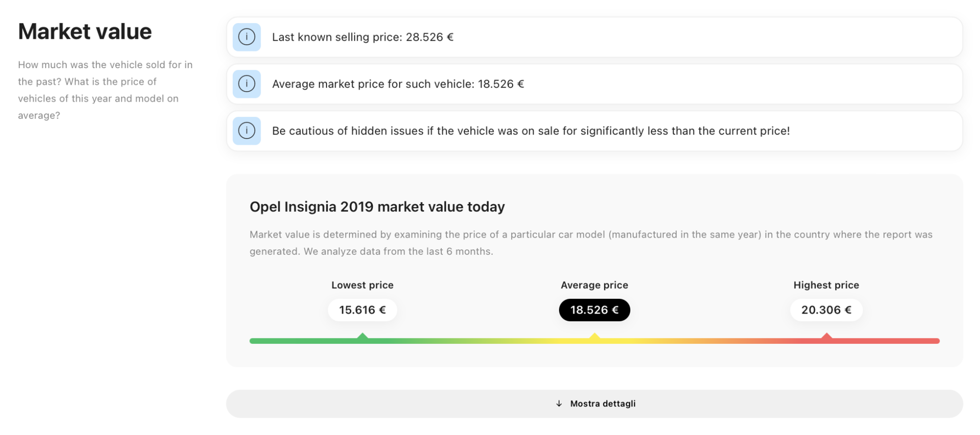Click the Average price label above badge
This screenshot has width=980, height=435.
click(x=594, y=285)
